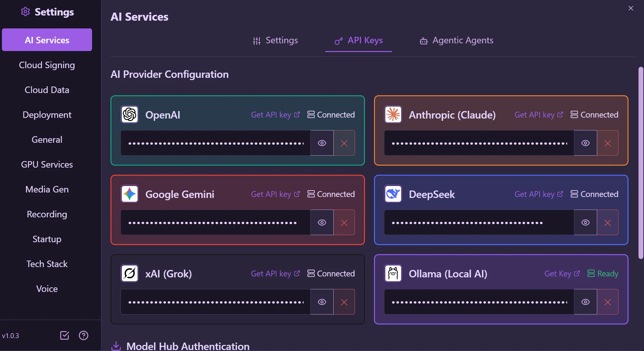Click the Connected status of DeepSeek
The image size is (644, 351).
[595, 194]
